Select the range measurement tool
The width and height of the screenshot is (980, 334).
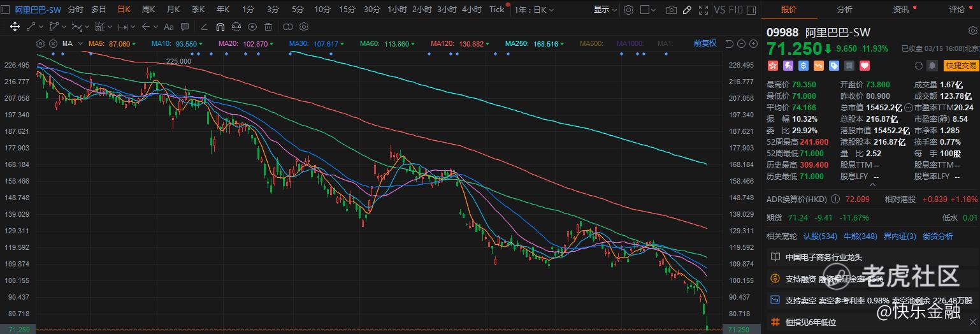(x=123, y=27)
